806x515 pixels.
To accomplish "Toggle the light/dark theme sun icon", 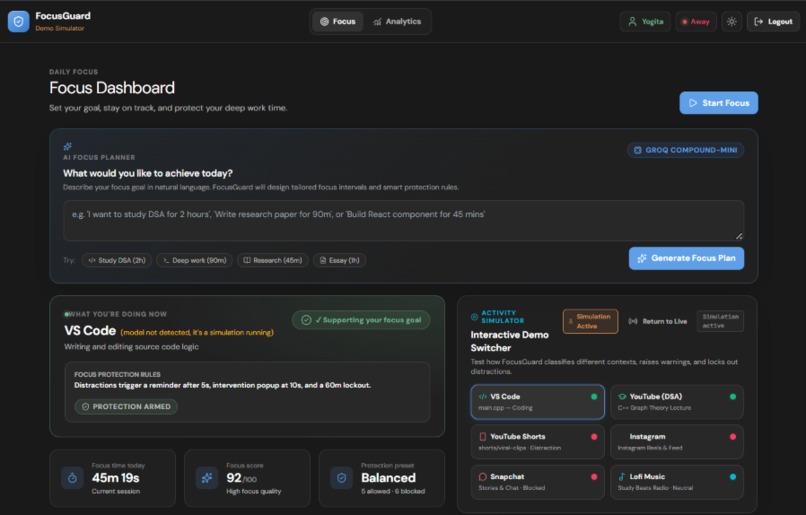I will (x=731, y=22).
